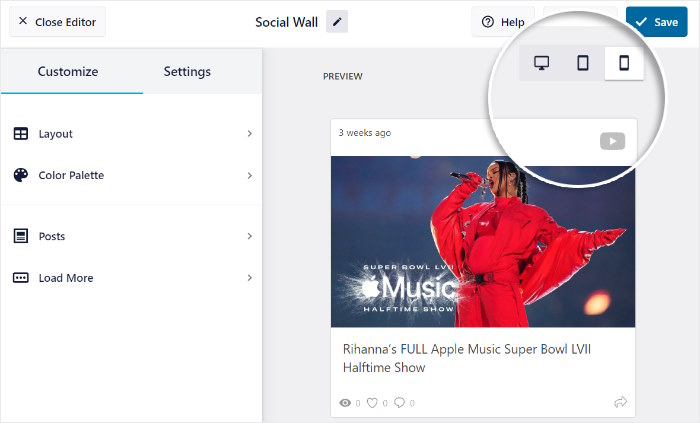Click the checkmark icon on Save
700x423 pixels.
[641, 22]
